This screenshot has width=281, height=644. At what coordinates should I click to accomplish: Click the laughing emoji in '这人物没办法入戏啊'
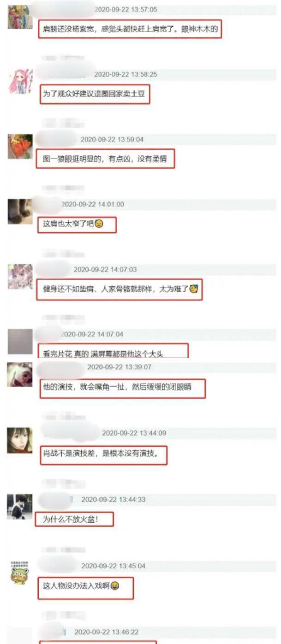(x=115, y=586)
